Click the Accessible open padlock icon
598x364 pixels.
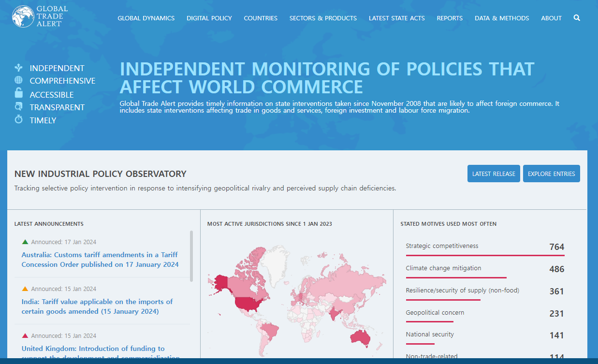[19, 93]
